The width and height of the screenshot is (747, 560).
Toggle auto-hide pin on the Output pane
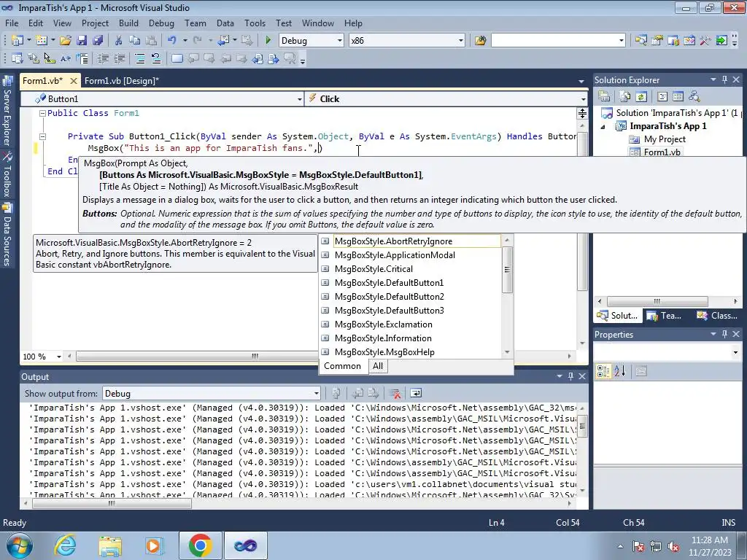tap(570, 376)
